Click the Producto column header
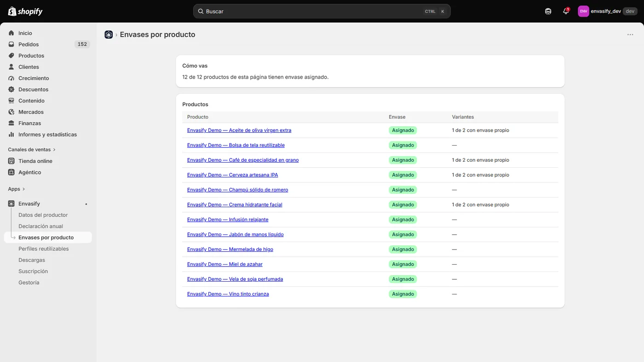Viewport: 644px width, 362px height. [x=198, y=117]
